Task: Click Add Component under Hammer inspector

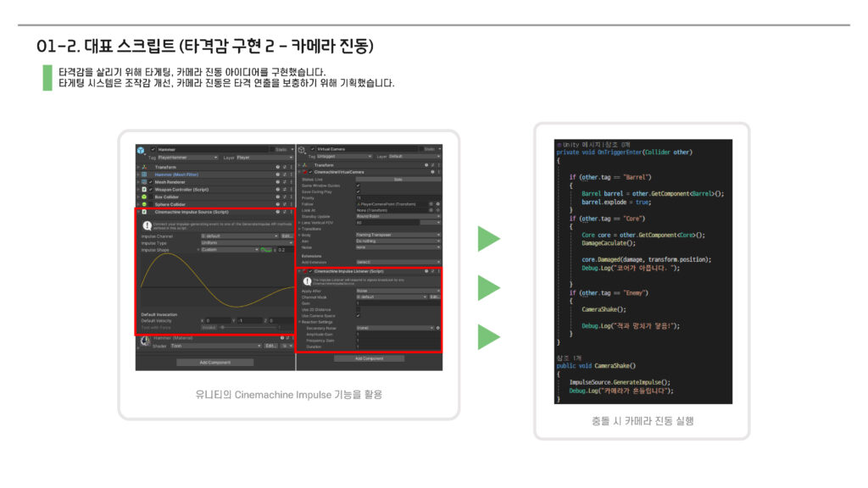Action: 214,362
